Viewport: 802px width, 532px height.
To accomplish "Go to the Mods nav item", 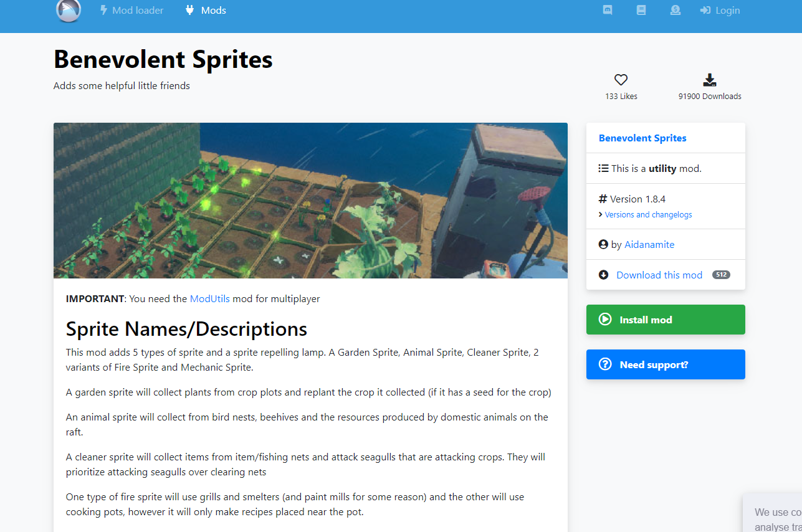I will (x=206, y=10).
